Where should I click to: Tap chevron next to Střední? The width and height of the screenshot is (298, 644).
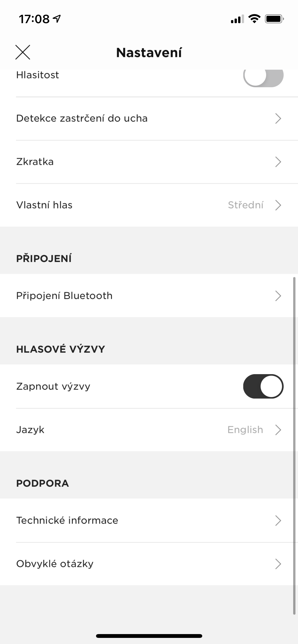pyautogui.click(x=278, y=205)
